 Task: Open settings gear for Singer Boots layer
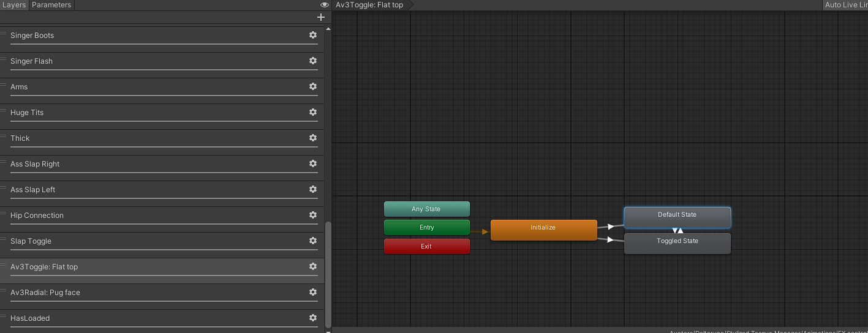coord(313,35)
